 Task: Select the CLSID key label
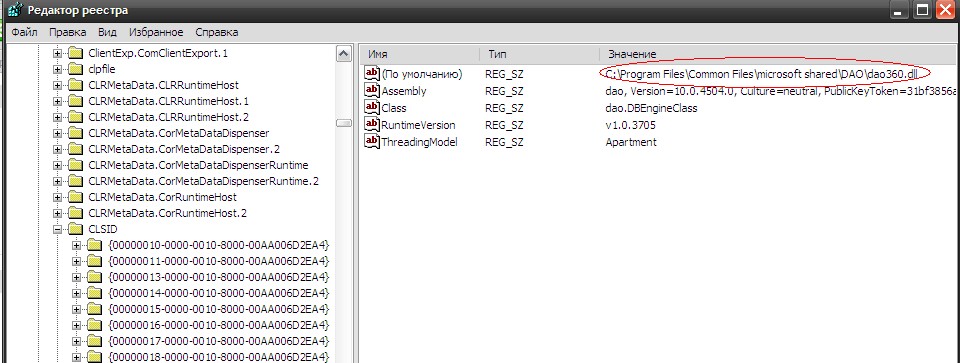tap(103, 230)
